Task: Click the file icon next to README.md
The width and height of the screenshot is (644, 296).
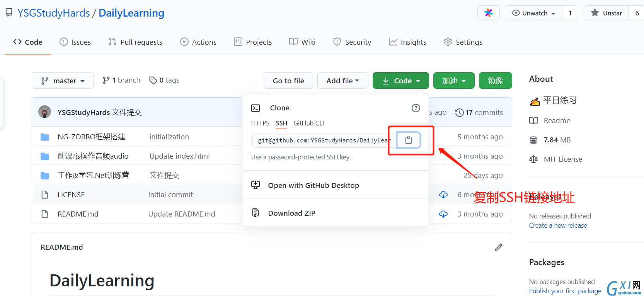Action: 45,214
